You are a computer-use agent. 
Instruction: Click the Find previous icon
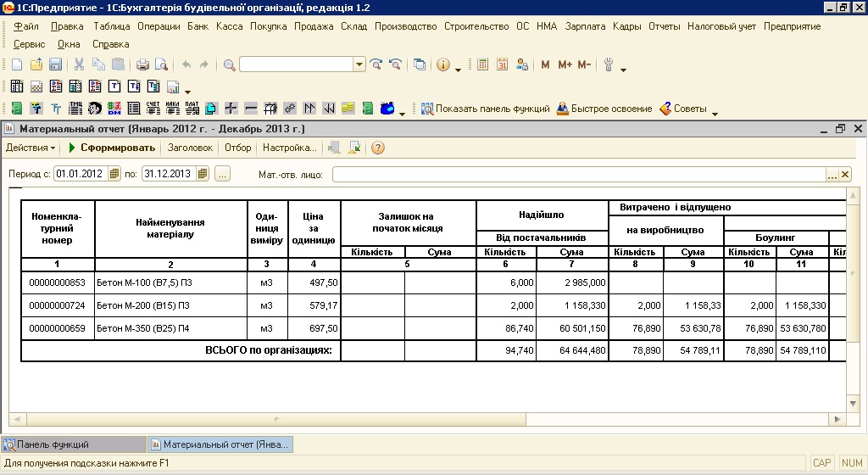[x=395, y=64]
